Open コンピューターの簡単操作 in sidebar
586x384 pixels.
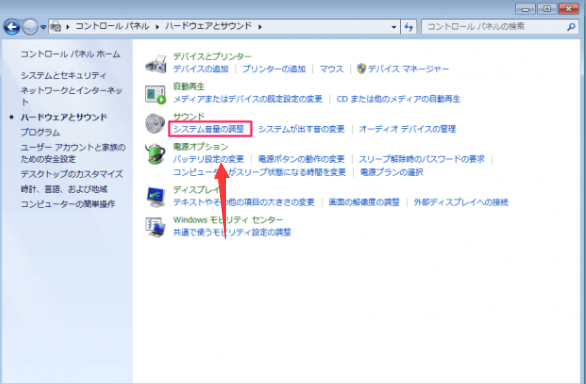pyautogui.click(x=68, y=204)
